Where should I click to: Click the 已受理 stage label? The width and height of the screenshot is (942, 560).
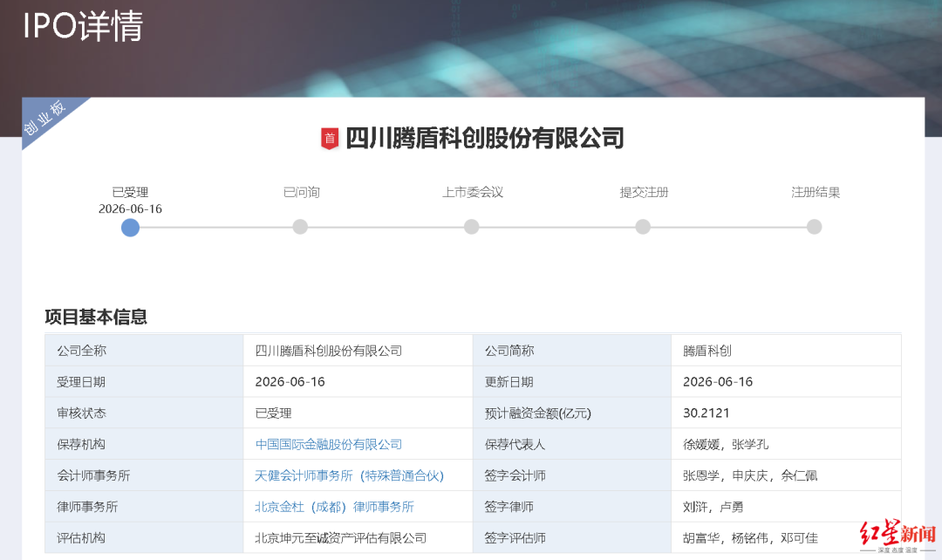click(x=130, y=192)
